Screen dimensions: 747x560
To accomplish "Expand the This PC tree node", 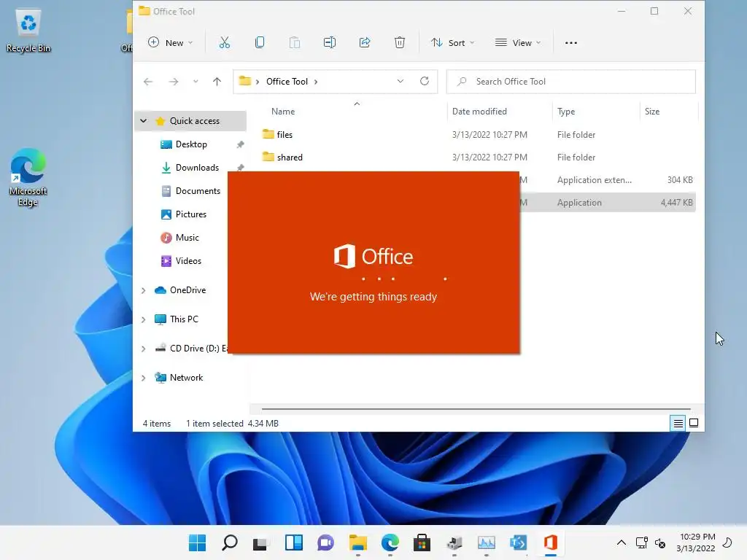I will point(144,319).
